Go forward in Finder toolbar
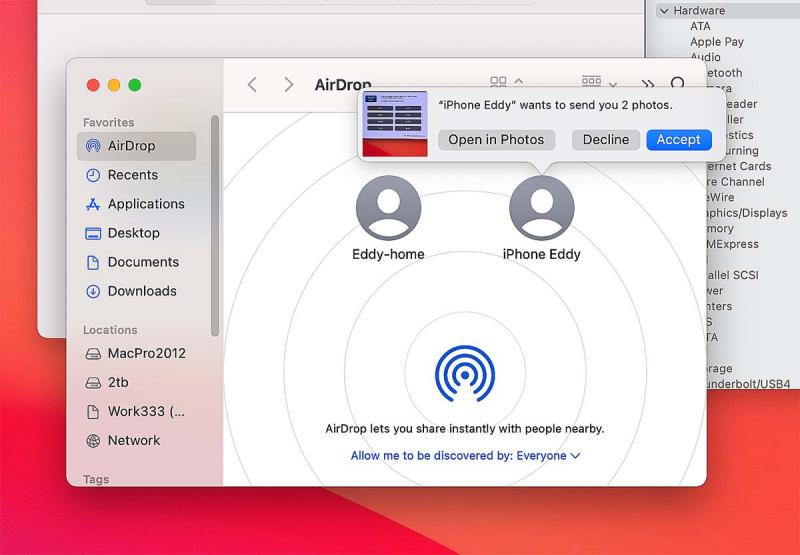Viewport: 800px width, 555px height. pyautogui.click(x=289, y=84)
